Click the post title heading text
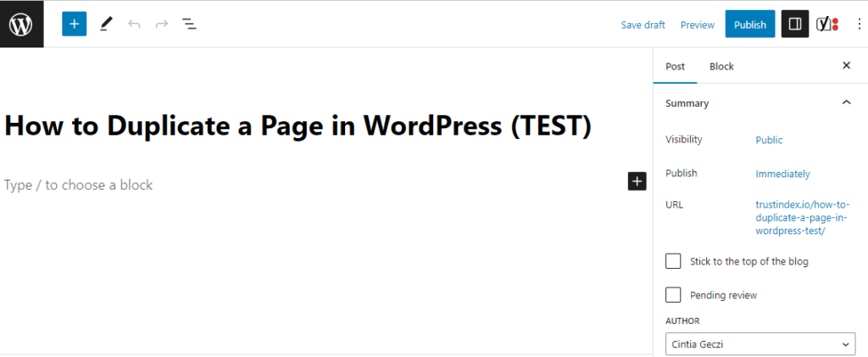868x357 pixels. coord(297,126)
